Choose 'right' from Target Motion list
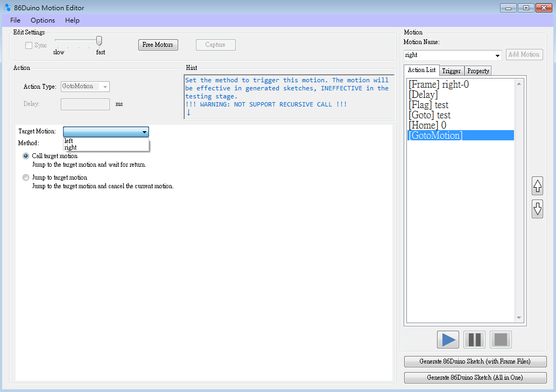Image resolution: width=556 pixels, height=392 pixels. (x=106, y=147)
